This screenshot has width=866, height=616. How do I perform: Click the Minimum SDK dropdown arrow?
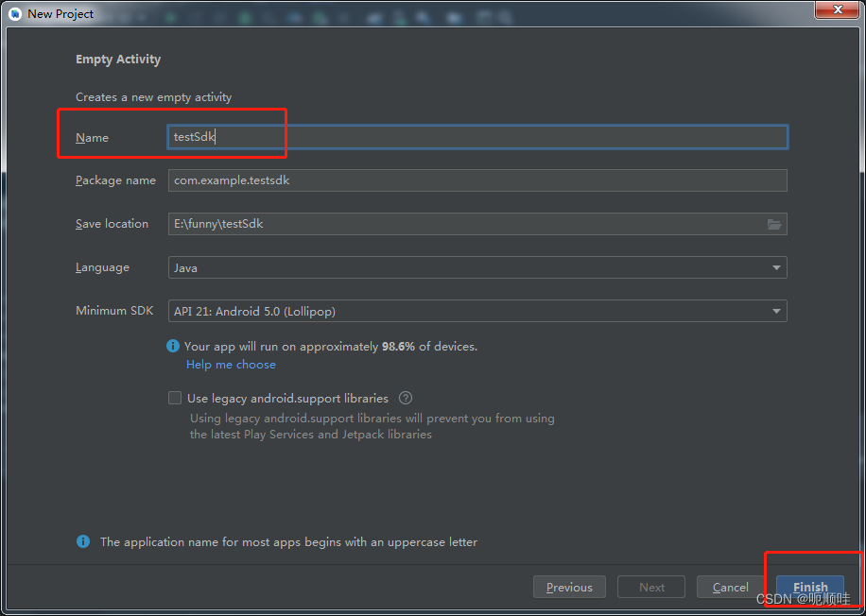coord(777,311)
